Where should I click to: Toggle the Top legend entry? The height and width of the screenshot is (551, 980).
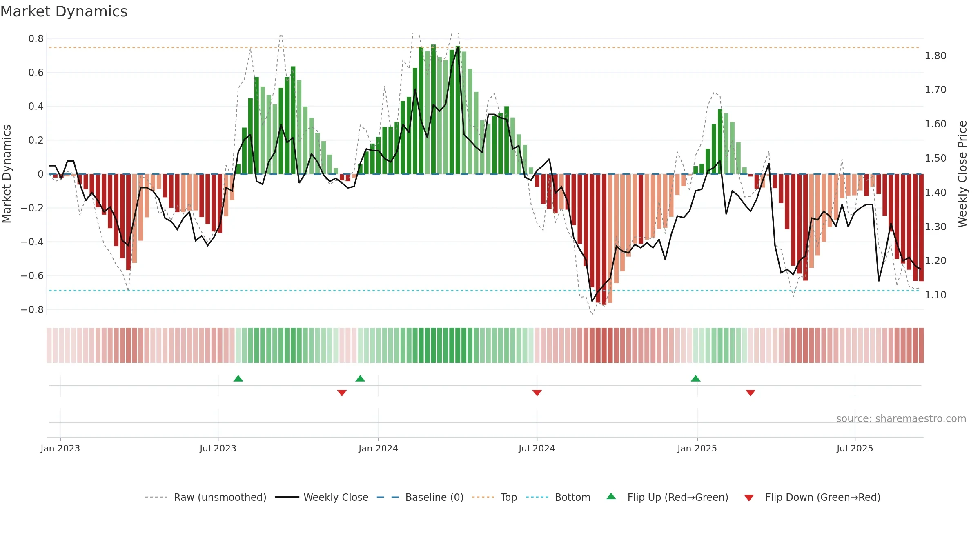pyautogui.click(x=494, y=497)
